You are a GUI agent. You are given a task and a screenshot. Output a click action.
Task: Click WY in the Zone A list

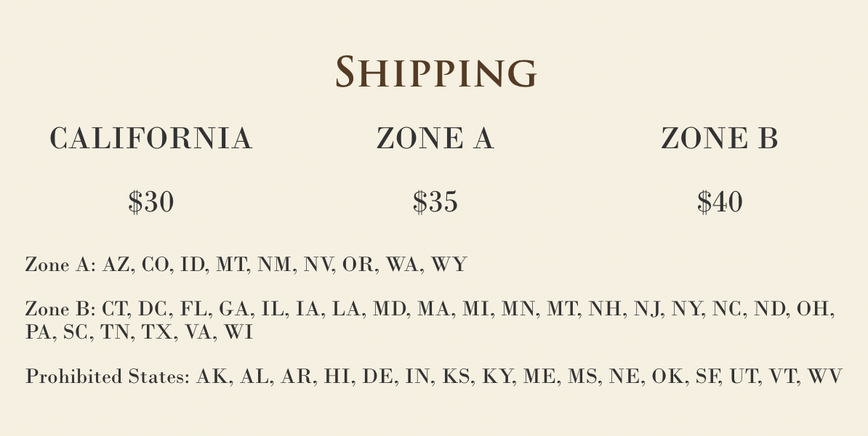pyautogui.click(x=449, y=265)
